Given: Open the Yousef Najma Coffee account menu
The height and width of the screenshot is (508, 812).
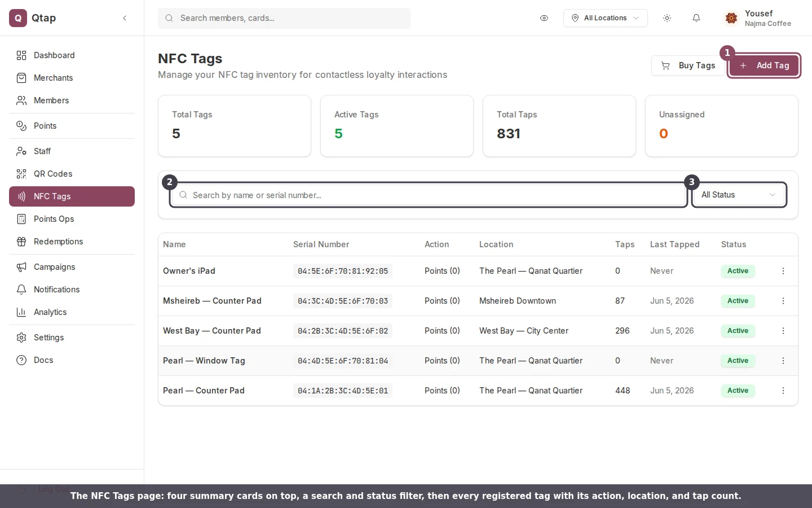Looking at the screenshot, I should click(x=758, y=18).
